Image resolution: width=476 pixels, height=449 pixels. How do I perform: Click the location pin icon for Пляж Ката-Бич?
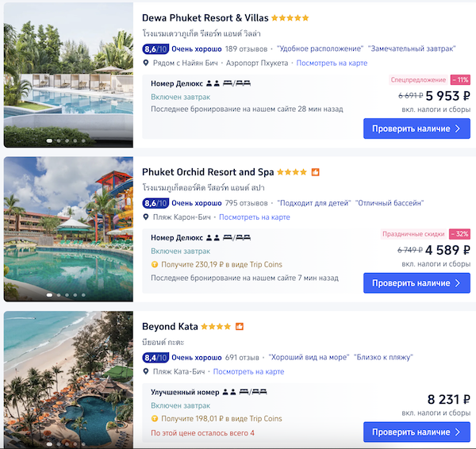146,371
